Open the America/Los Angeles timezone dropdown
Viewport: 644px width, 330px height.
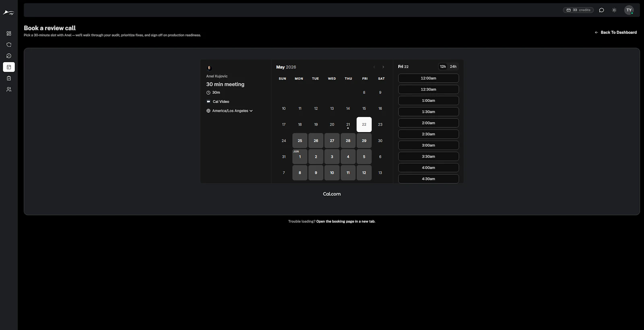232,111
